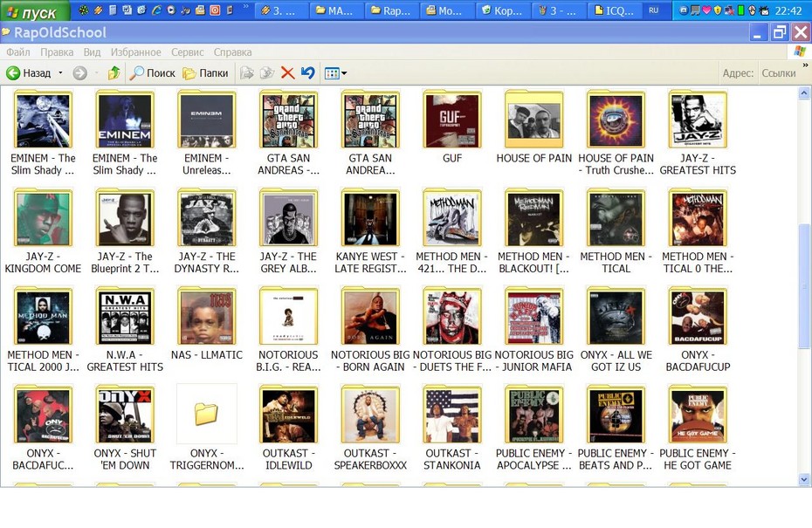The image size is (812, 528).
Task: Open the Views mode dropdown
Action: pyautogui.click(x=335, y=73)
